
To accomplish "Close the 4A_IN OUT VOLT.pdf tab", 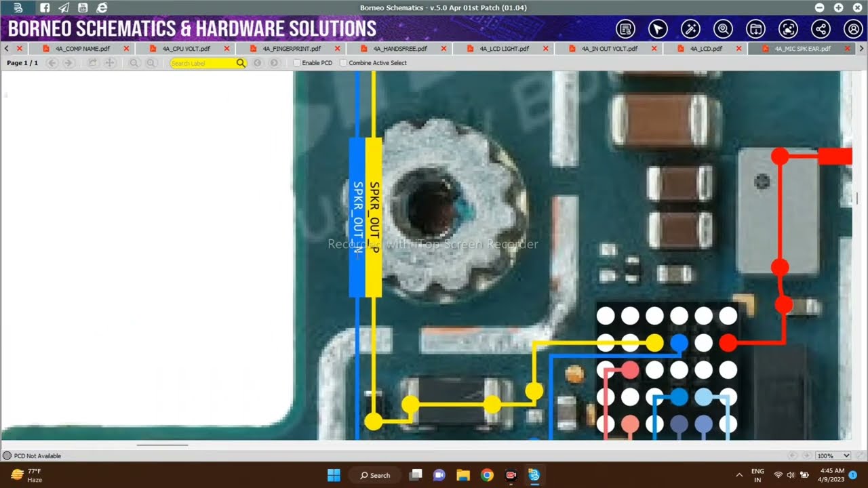I will tap(654, 49).
